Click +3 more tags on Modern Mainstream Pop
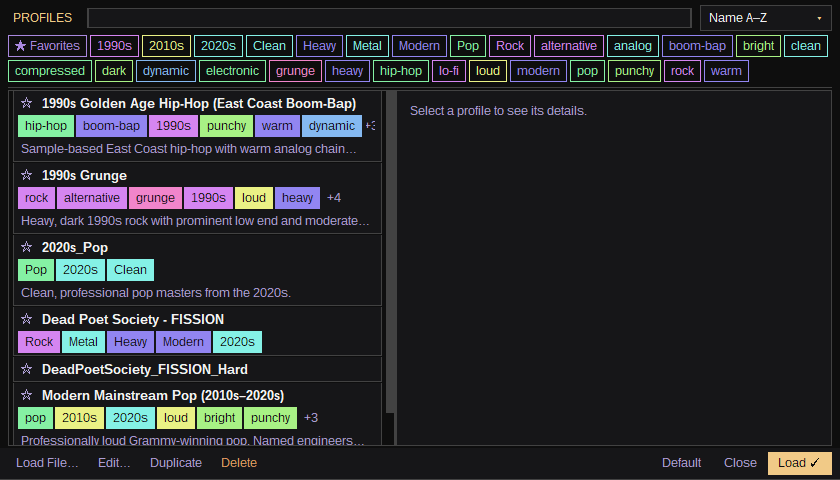Image resolution: width=840 pixels, height=480 pixels. tap(311, 418)
